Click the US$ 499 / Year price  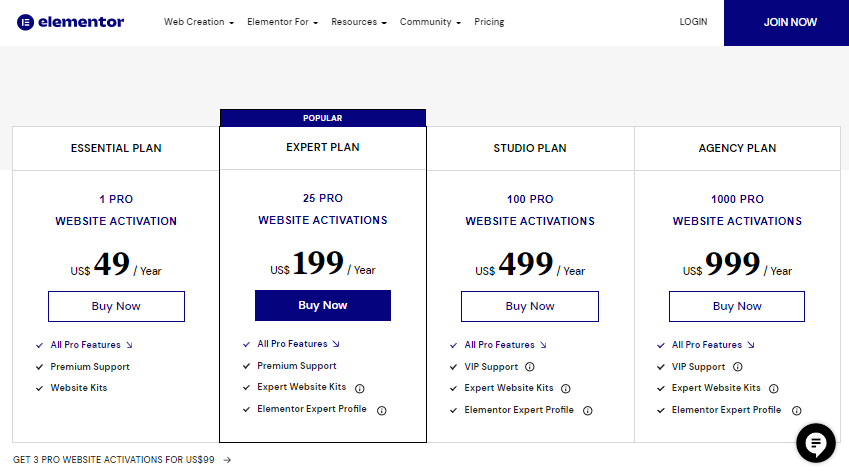(530, 264)
